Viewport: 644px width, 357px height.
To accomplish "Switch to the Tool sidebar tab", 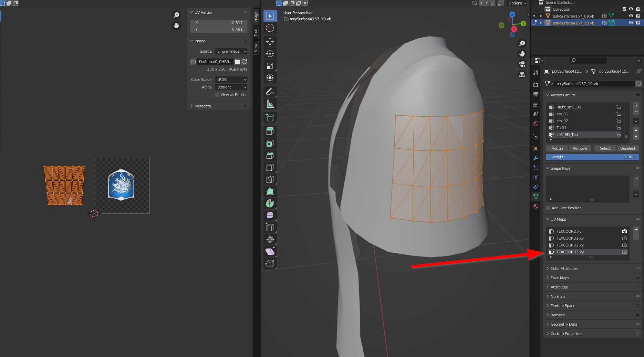I will pyautogui.click(x=256, y=33).
